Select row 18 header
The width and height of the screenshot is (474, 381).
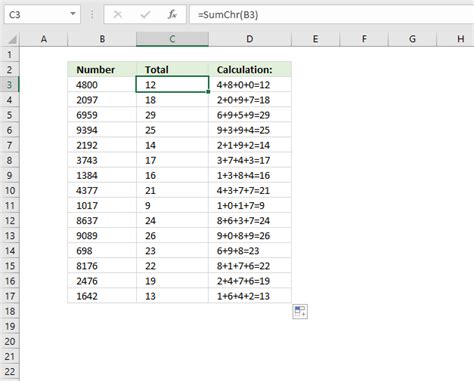tap(10, 311)
